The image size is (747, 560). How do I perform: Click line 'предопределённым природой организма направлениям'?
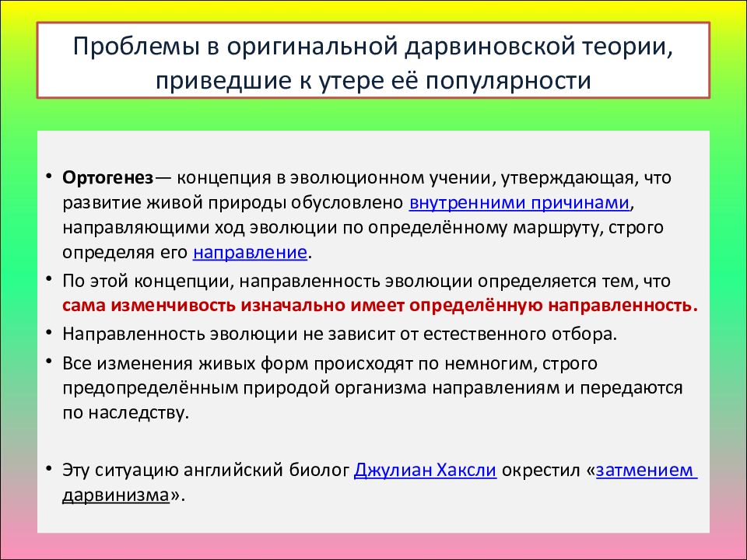(311, 387)
